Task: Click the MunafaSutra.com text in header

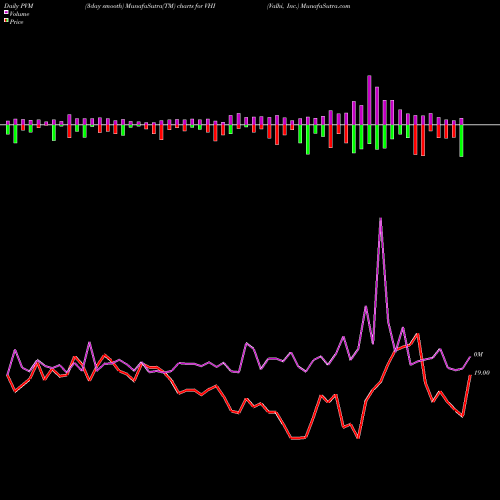Action: [325, 6]
